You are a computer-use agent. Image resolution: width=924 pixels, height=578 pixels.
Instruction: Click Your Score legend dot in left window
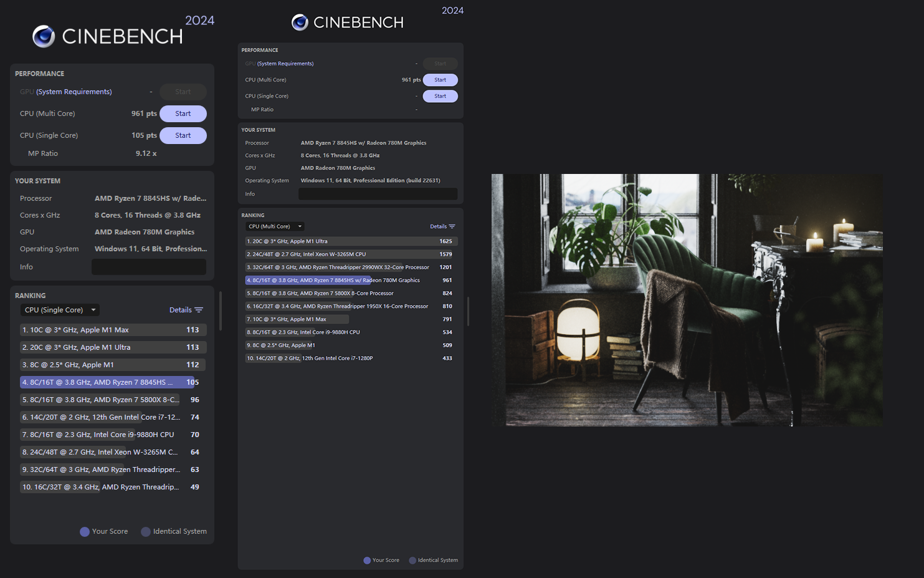click(x=85, y=532)
